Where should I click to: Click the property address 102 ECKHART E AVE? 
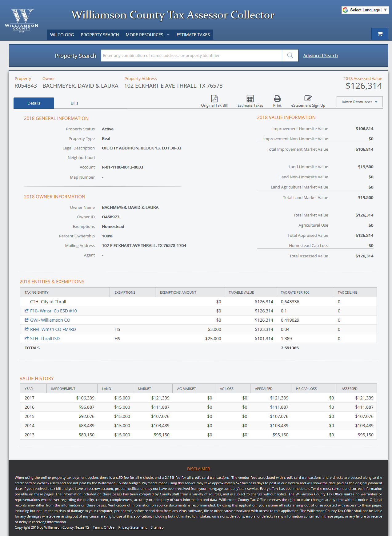[173, 86]
